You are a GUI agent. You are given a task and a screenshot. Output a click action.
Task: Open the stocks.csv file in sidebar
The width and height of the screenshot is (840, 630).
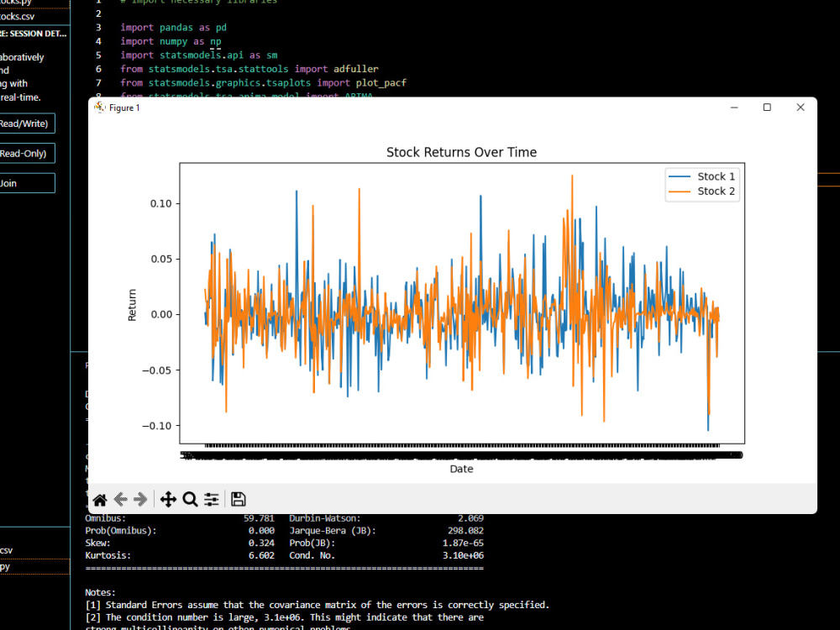[x=17, y=17]
